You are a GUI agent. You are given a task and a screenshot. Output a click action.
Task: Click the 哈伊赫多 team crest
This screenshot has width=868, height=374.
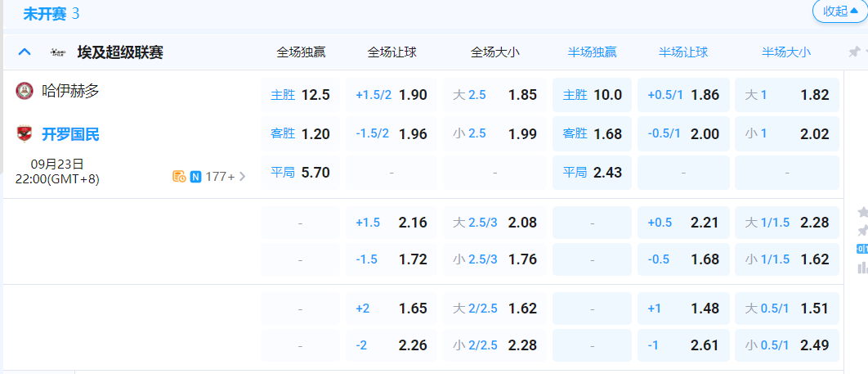click(25, 91)
